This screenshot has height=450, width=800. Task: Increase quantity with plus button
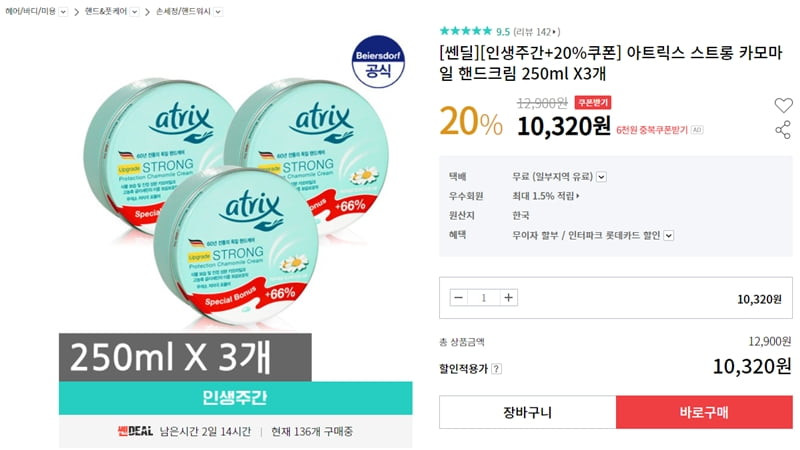[x=509, y=297]
